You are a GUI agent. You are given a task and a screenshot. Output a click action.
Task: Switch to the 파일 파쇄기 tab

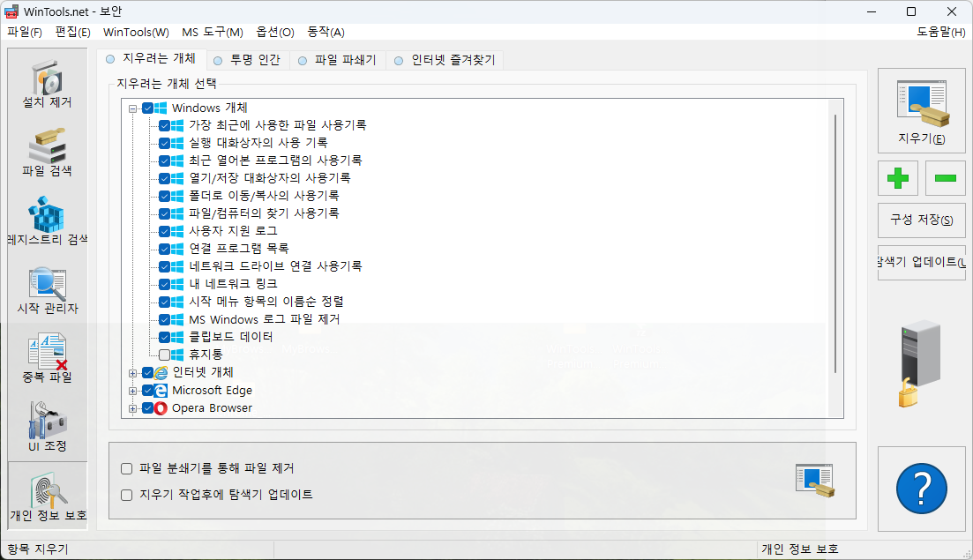[x=338, y=60]
